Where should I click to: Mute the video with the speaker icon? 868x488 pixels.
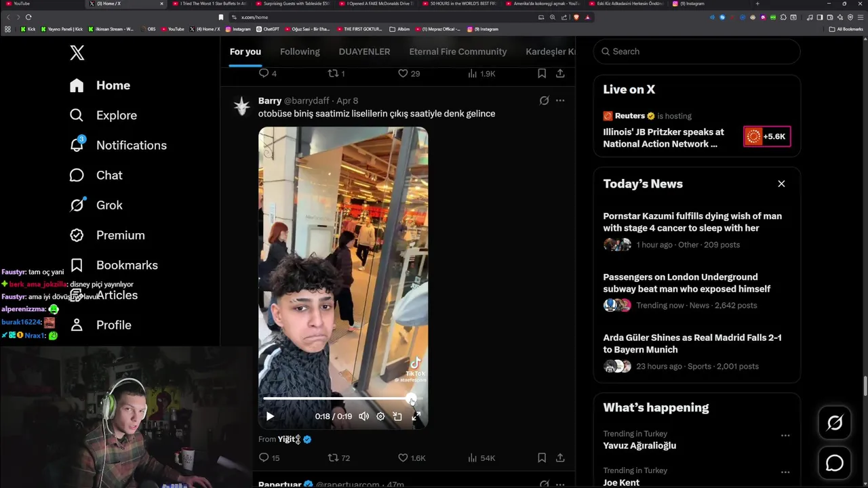pyautogui.click(x=364, y=416)
